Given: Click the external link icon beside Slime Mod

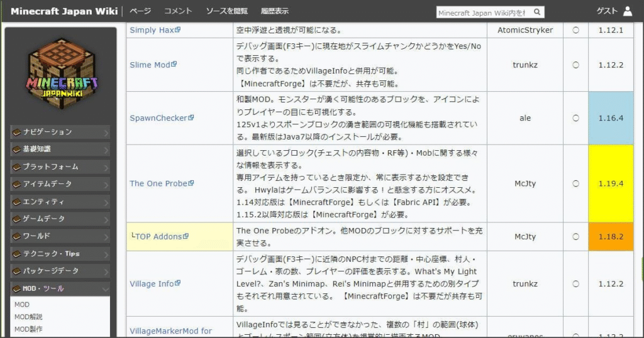Looking at the screenshot, I should (x=174, y=64).
